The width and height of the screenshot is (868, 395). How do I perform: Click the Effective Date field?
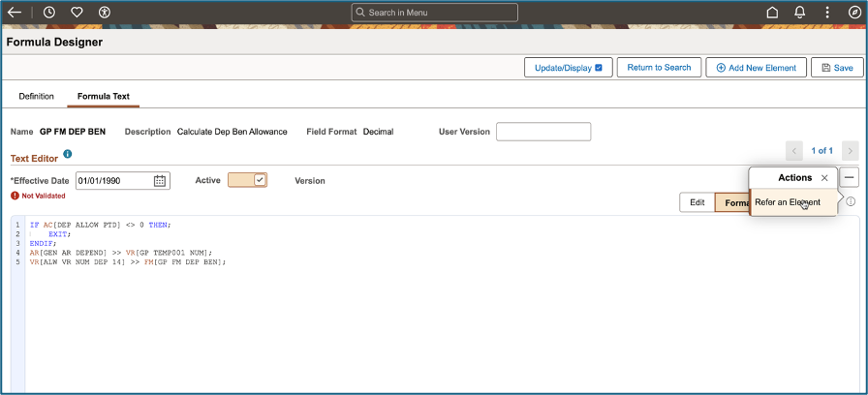123,180
